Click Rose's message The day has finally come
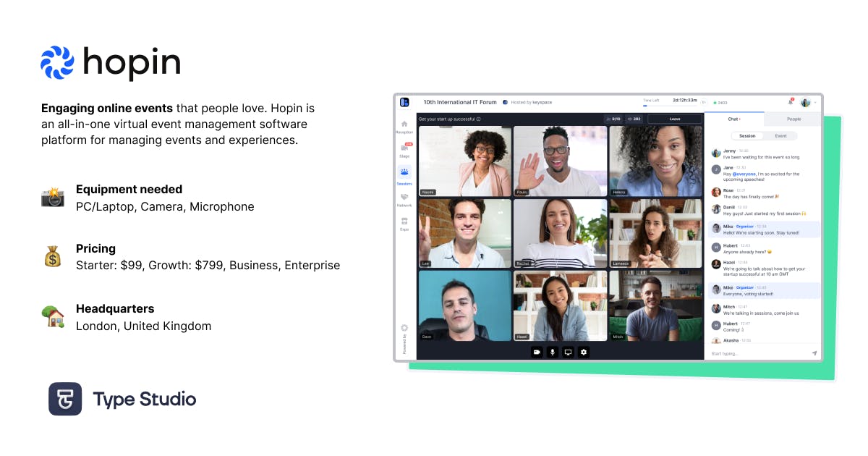 (752, 196)
